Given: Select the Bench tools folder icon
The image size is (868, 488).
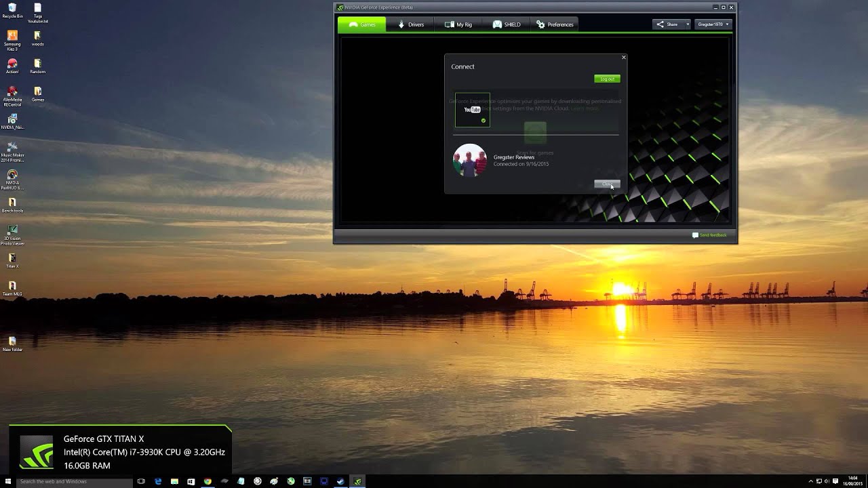Looking at the screenshot, I should (12, 205).
